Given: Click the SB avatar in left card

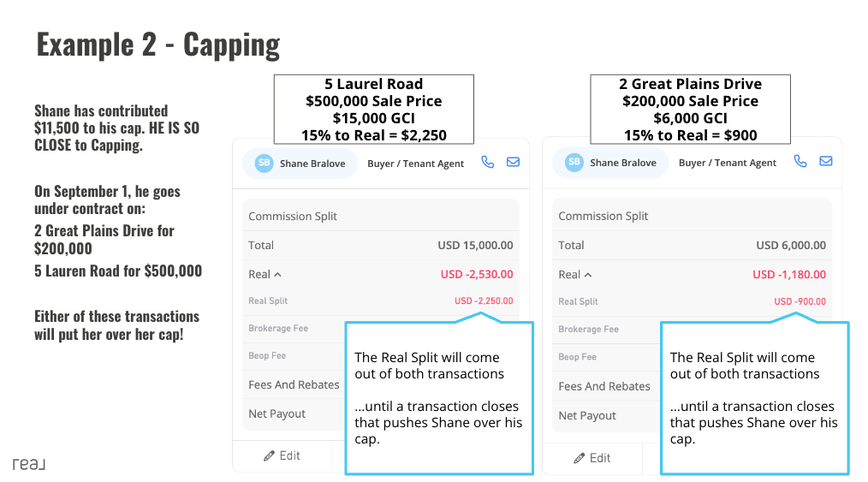Looking at the screenshot, I should coord(264,164).
